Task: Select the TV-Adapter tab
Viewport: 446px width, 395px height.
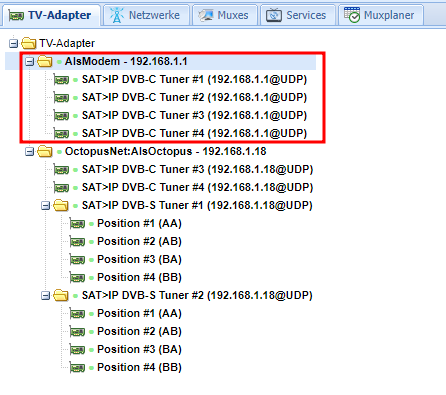Action: [50, 15]
